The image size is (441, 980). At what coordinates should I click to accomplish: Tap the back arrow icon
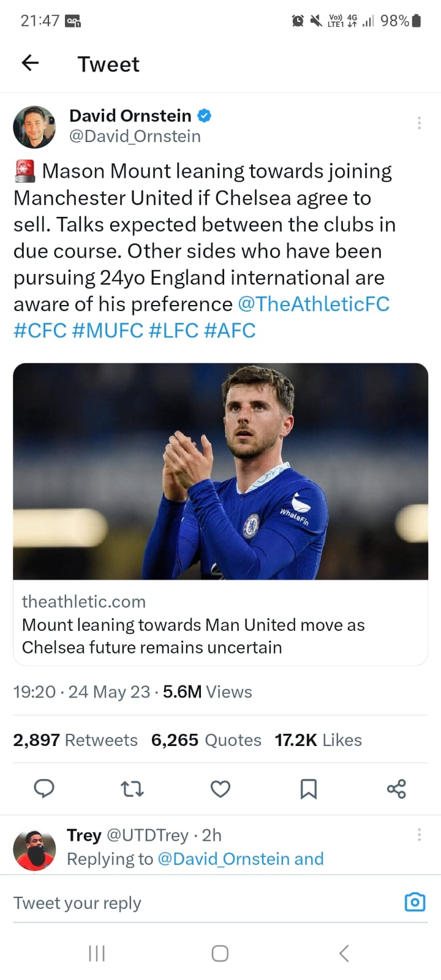click(x=30, y=62)
